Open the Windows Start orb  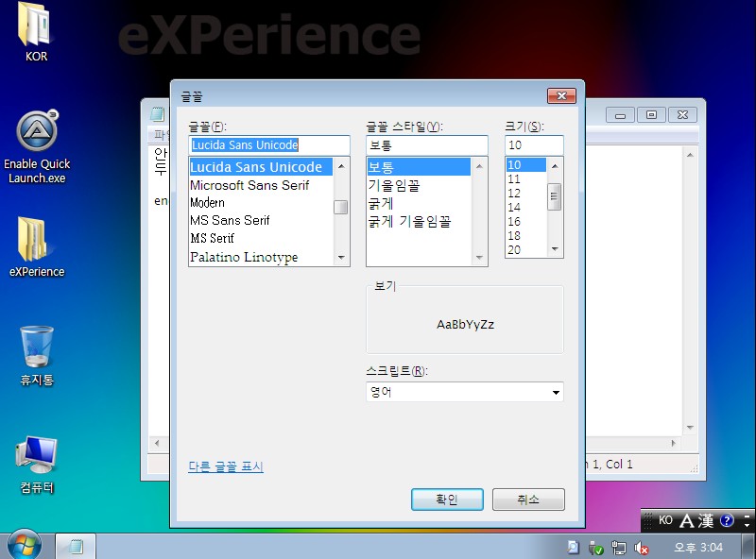click(25, 545)
